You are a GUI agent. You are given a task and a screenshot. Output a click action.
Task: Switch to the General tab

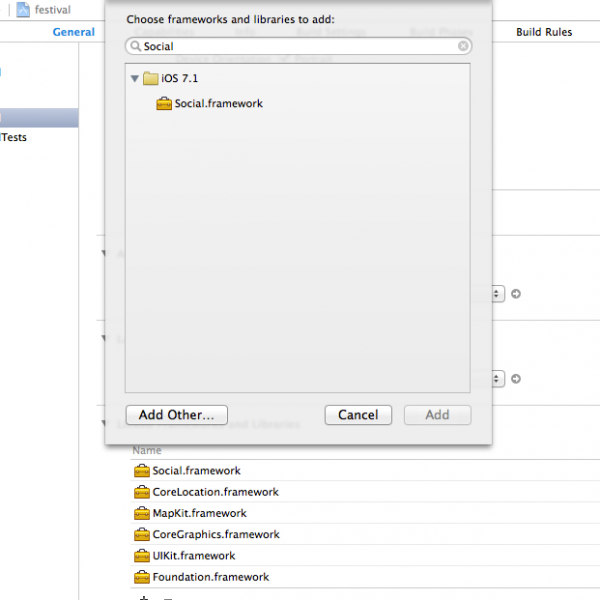pos(73,32)
